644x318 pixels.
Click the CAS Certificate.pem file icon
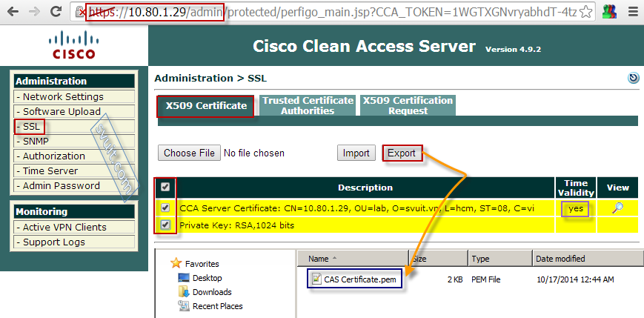pyautogui.click(x=316, y=279)
